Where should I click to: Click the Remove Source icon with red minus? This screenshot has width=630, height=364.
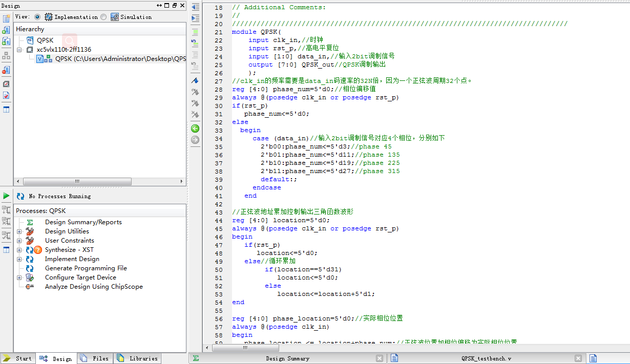pyautogui.click(x=6, y=69)
